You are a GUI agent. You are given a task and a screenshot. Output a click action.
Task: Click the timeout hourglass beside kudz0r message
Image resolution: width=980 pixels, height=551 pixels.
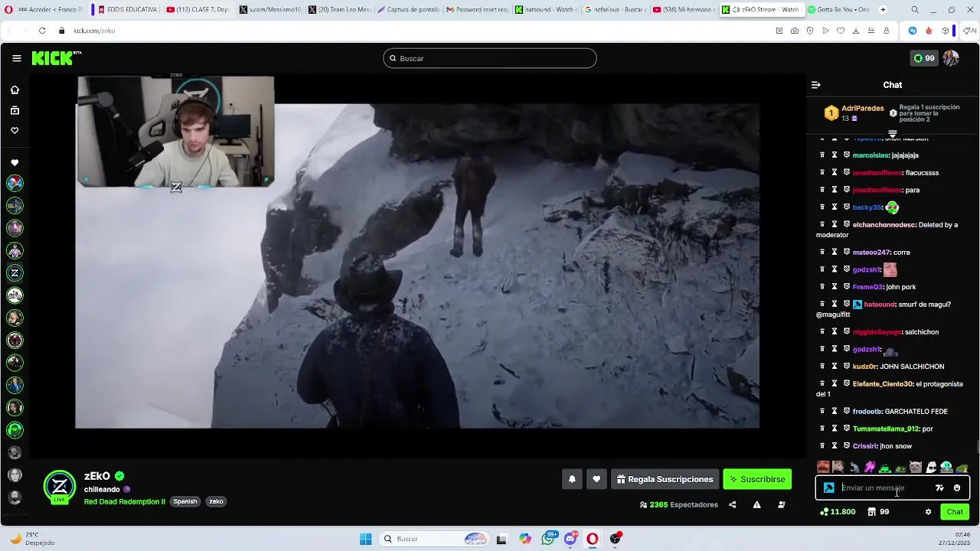tap(835, 366)
